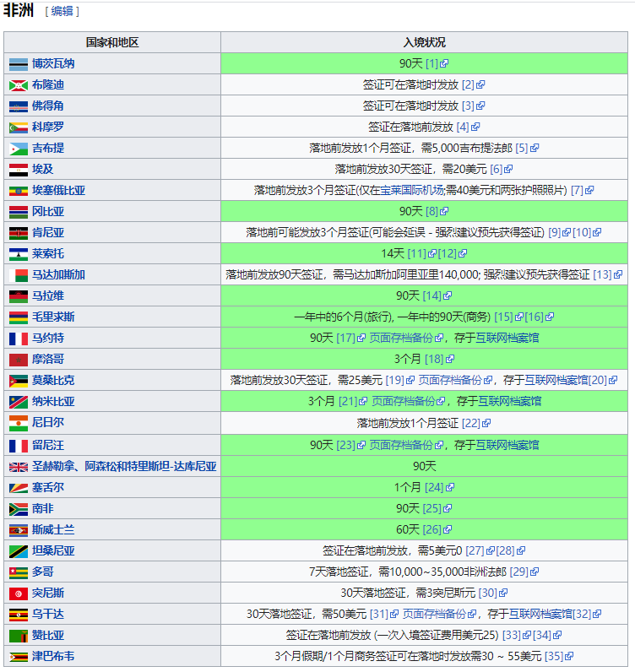Click the Morocco flag next to 摩洛哥

19,360
